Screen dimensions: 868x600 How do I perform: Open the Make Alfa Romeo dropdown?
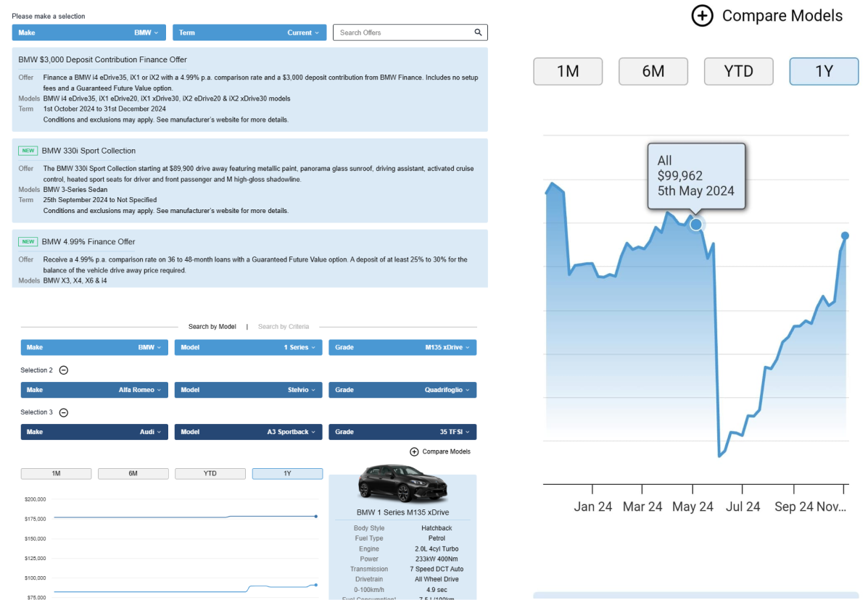94,390
